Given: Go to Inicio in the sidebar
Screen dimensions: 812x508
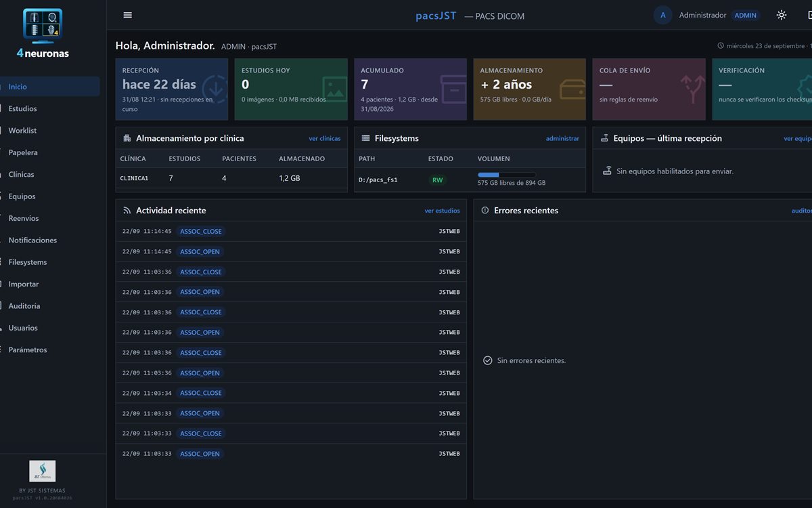Looking at the screenshot, I should point(50,87).
